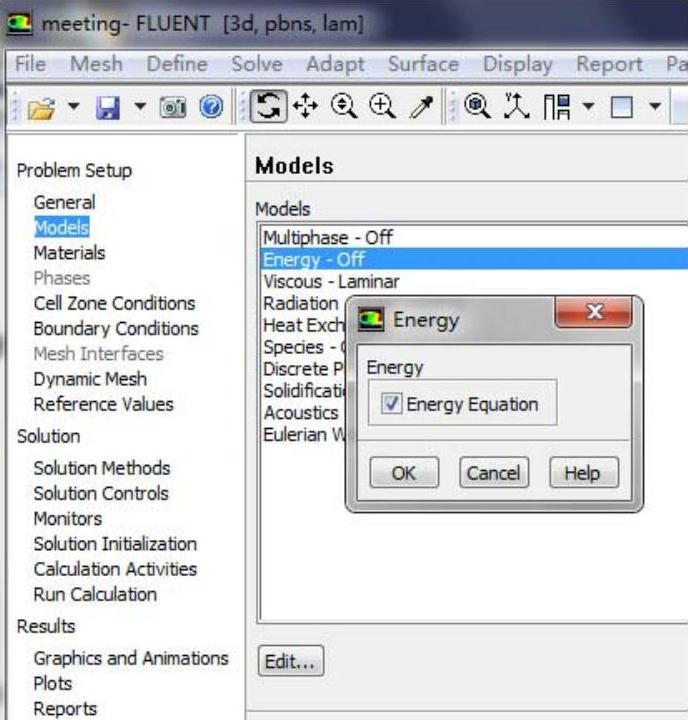Click the fit to window icon

477,106
